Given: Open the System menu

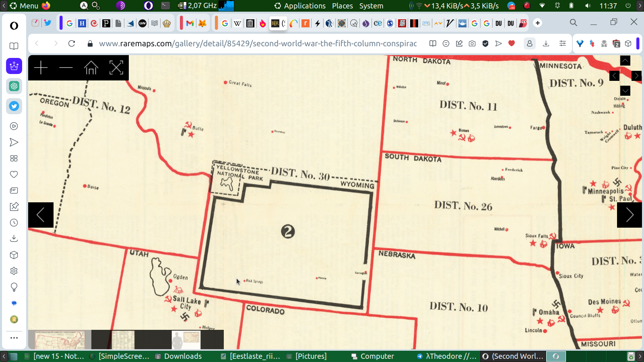Looking at the screenshot, I should pyautogui.click(x=371, y=6).
